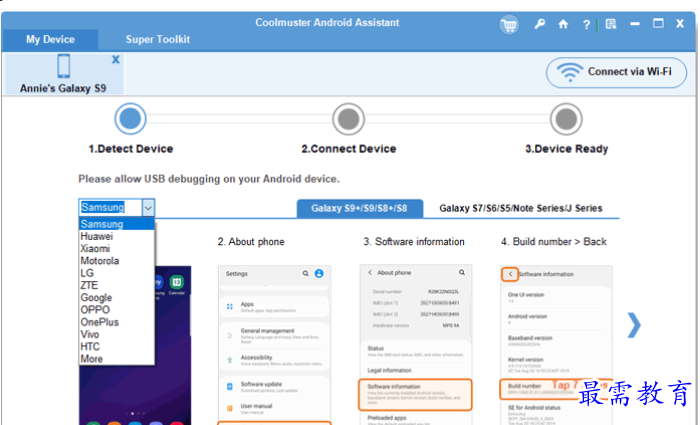Open help with question mark icon
Viewport: 700px width, 425px height.
point(586,25)
